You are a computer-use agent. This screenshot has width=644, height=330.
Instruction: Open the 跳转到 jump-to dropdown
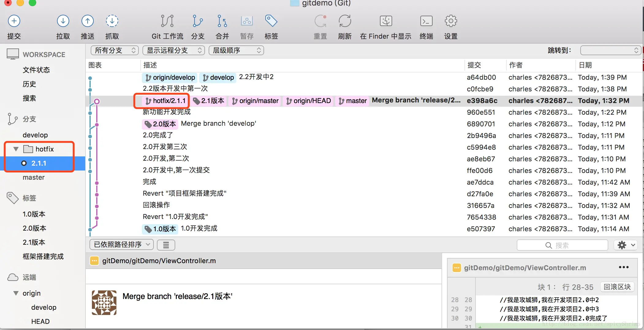click(x=610, y=50)
